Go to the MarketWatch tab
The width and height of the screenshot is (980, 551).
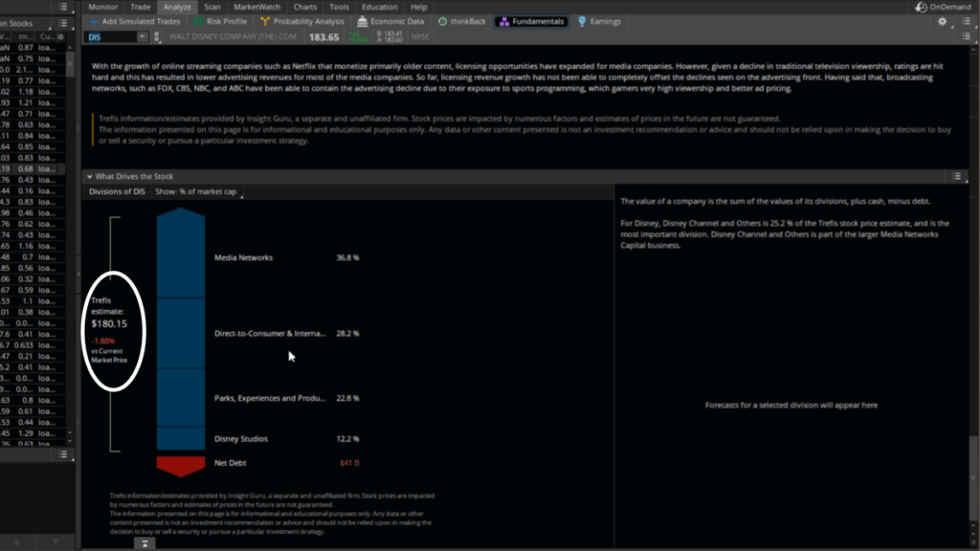(256, 7)
